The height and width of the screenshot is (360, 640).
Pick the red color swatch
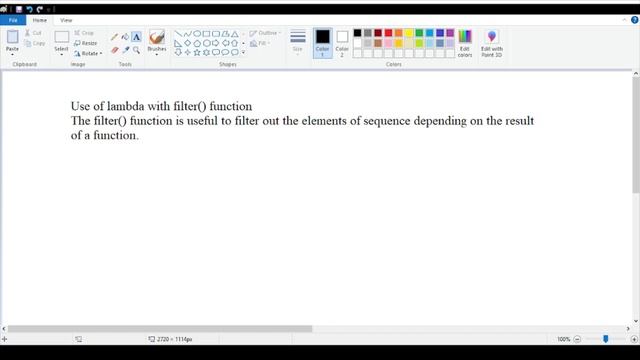[x=388, y=33]
